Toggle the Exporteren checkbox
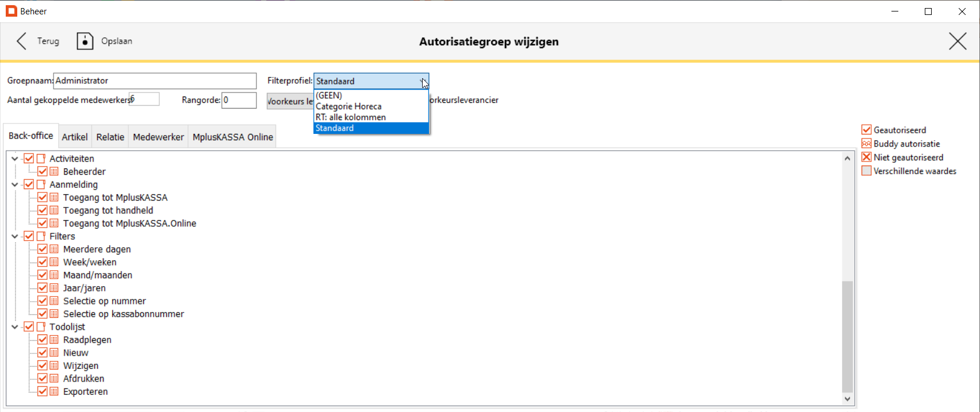Image resolution: width=980 pixels, height=412 pixels. pos(43,392)
